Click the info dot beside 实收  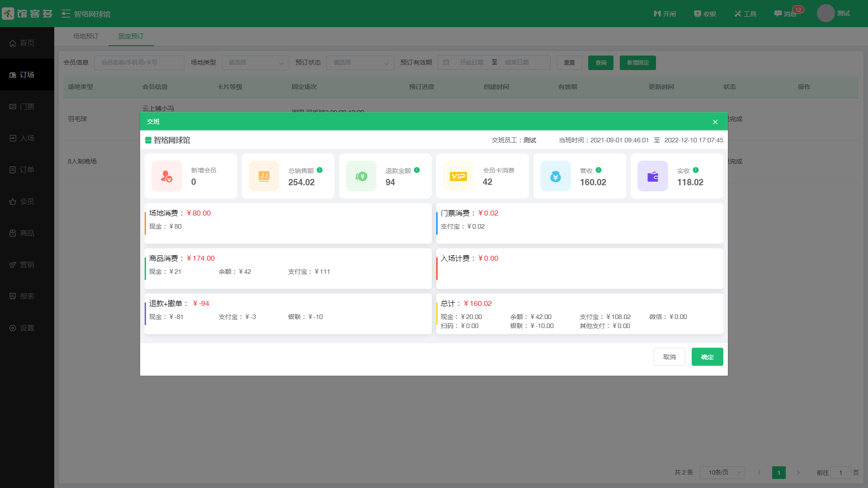[x=696, y=170]
